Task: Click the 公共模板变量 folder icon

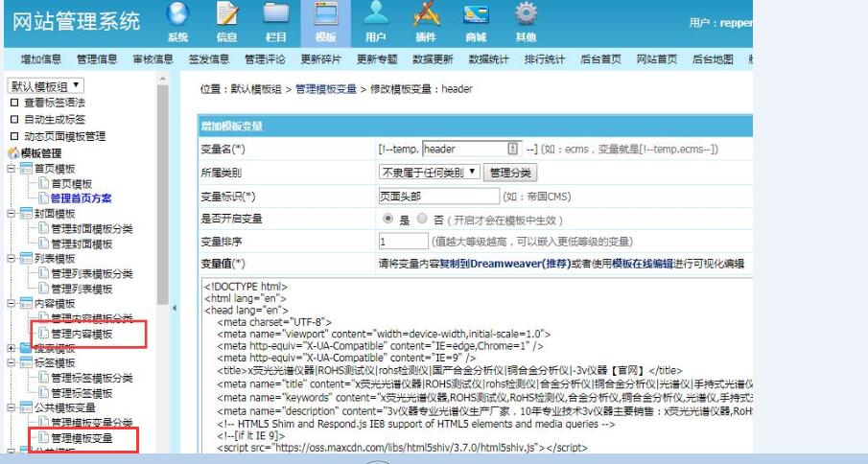Action: point(26,407)
